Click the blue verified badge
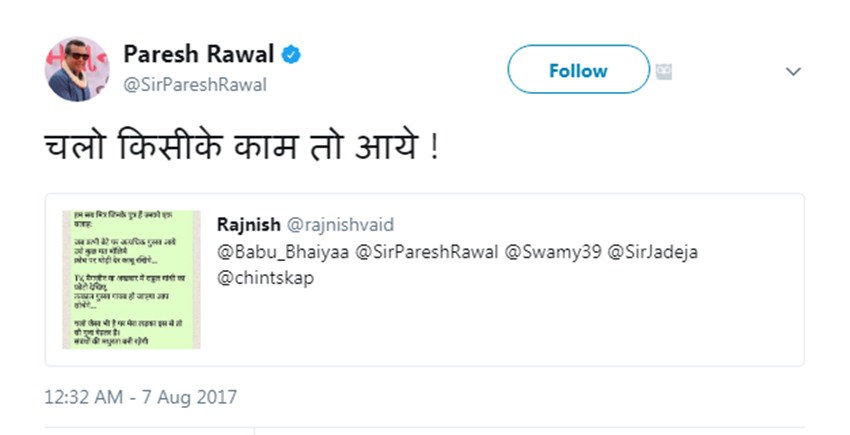The width and height of the screenshot is (850, 435). click(293, 53)
